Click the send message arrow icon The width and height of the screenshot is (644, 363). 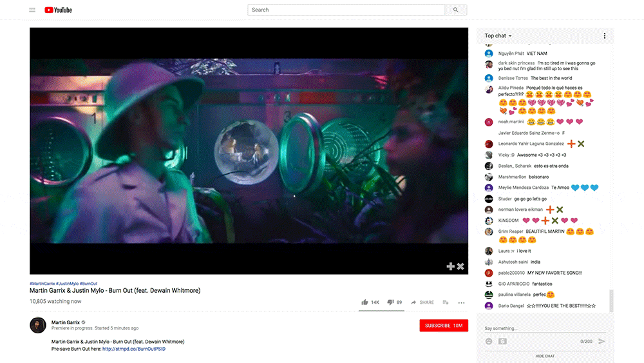(601, 341)
